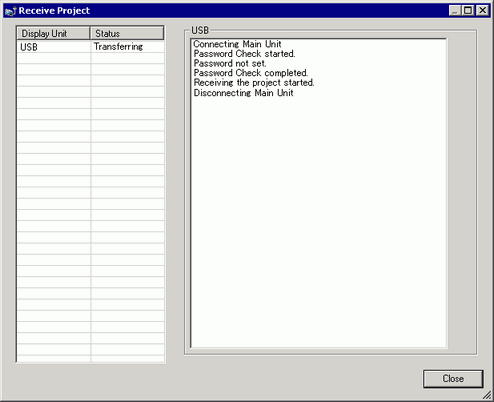Click the Disconnecting Main Unit log line

coord(243,93)
